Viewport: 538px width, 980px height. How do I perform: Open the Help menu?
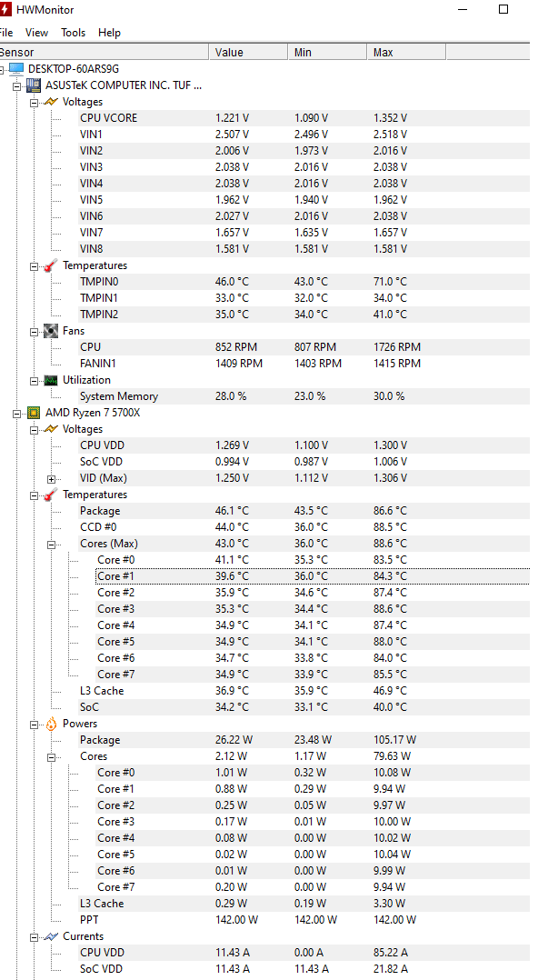pos(109,33)
